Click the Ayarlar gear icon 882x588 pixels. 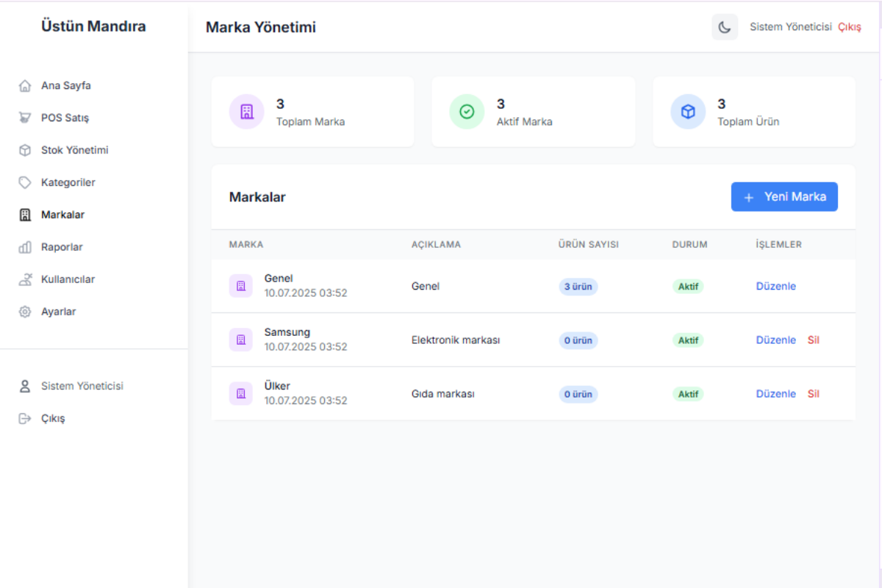[25, 312]
